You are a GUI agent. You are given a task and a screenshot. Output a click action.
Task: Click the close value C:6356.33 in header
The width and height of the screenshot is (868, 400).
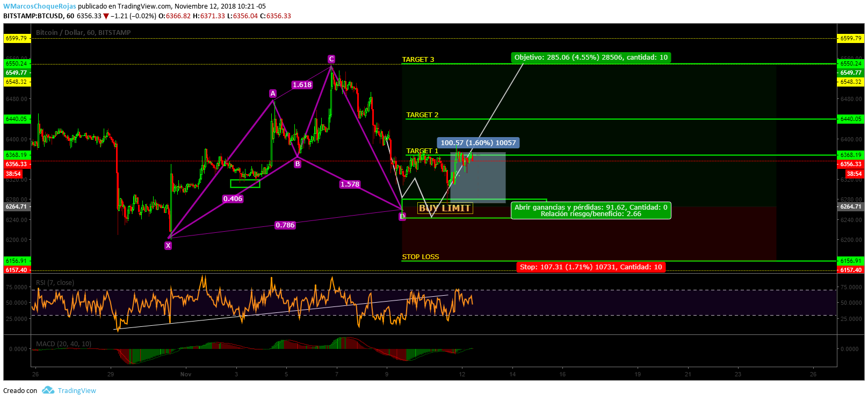[276, 16]
